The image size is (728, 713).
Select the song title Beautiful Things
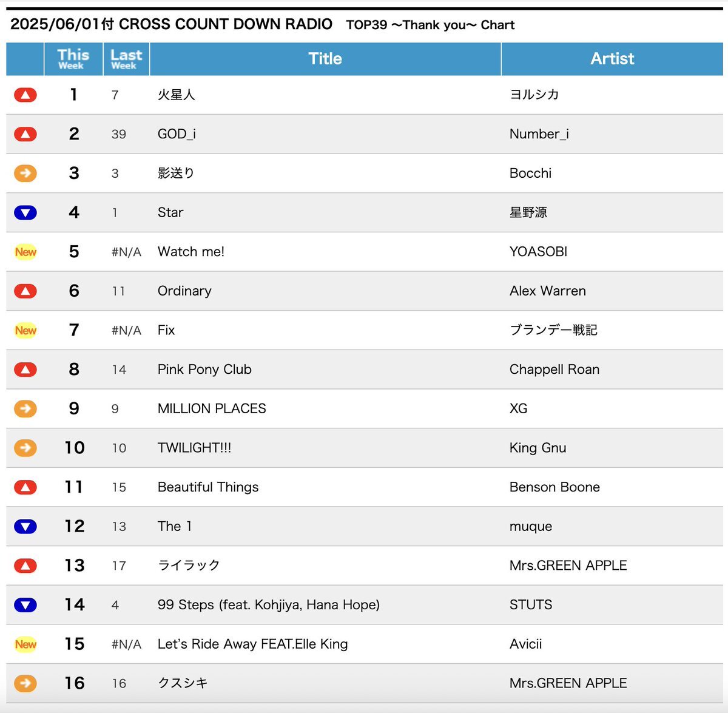pyautogui.click(x=208, y=487)
